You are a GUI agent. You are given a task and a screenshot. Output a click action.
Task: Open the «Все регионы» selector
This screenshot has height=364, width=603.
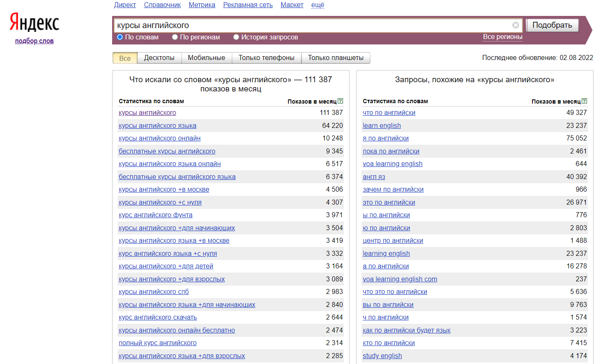tap(503, 36)
